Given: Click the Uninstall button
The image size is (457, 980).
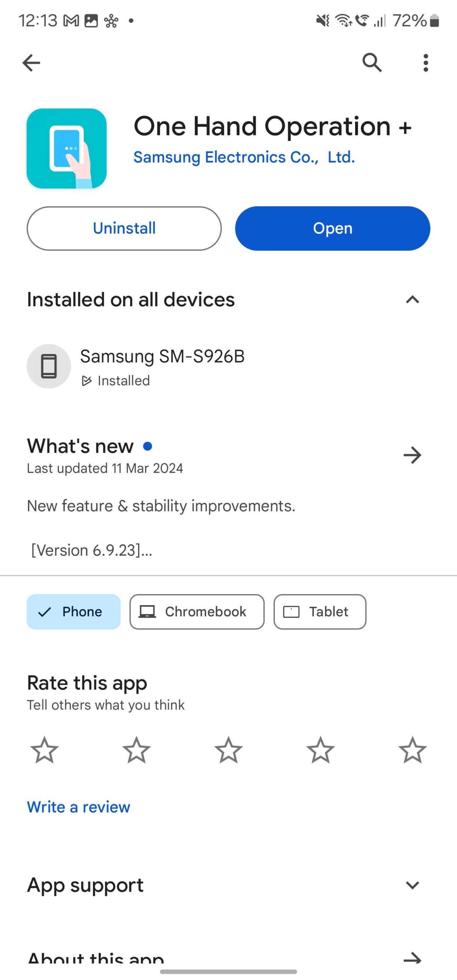Looking at the screenshot, I should [x=124, y=228].
